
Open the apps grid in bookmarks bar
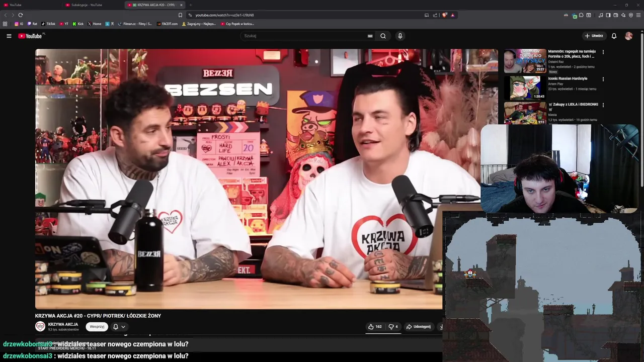coord(5,24)
